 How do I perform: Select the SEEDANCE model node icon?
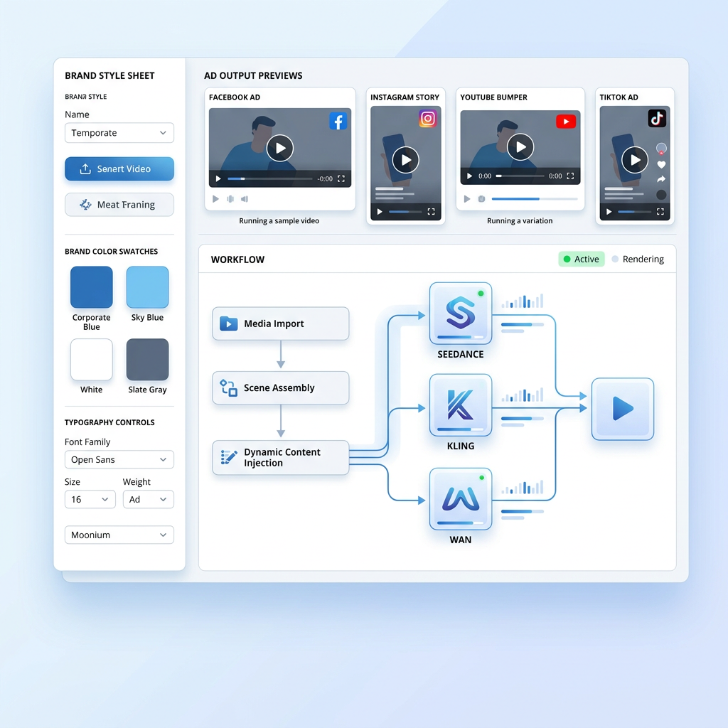[461, 314]
